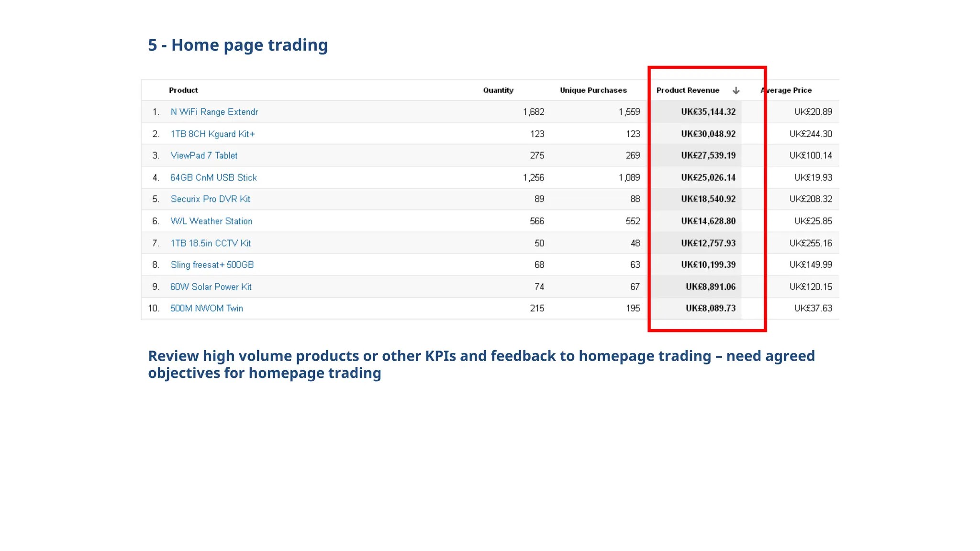
Task: Select the revenue value UK£27,539.19
Action: pyautogui.click(x=708, y=155)
